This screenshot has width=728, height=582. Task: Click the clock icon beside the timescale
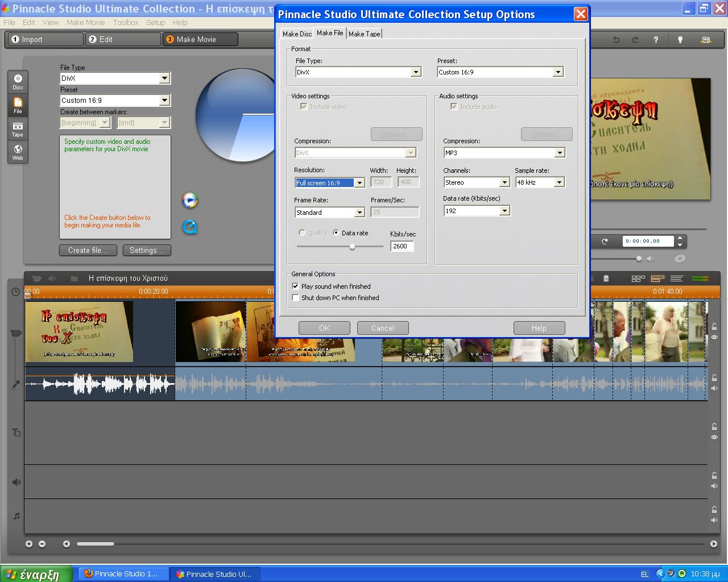(15, 292)
